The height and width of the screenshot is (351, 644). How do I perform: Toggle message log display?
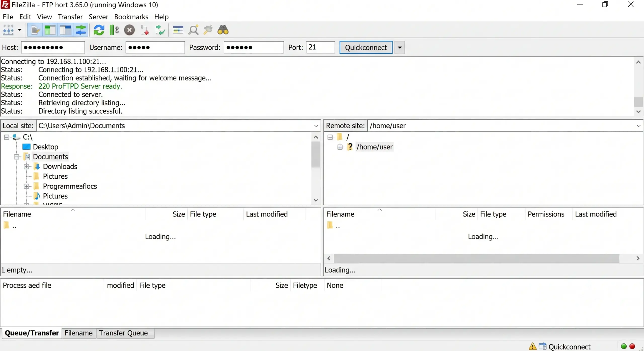tap(35, 30)
